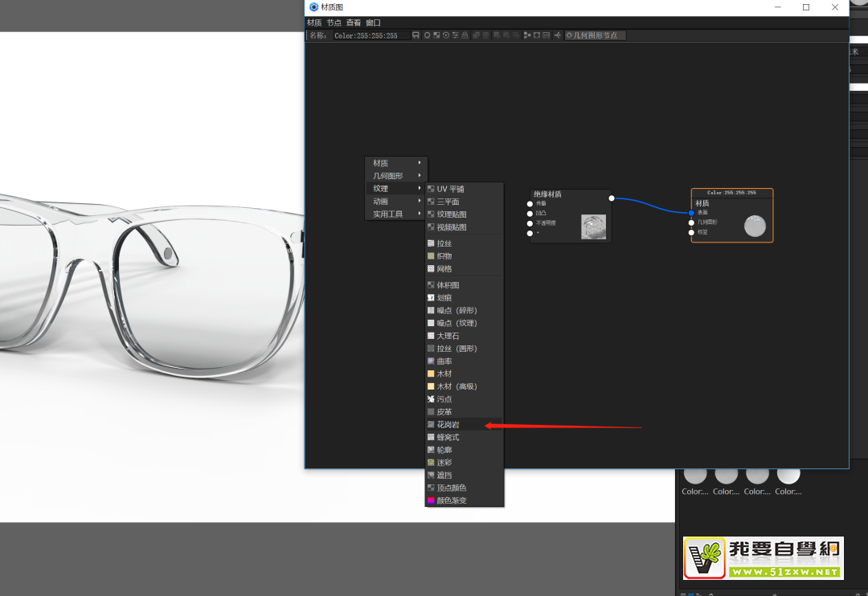Pick the 木材（高级）texture node
The image size is (868, 596).
click(457, 386)
